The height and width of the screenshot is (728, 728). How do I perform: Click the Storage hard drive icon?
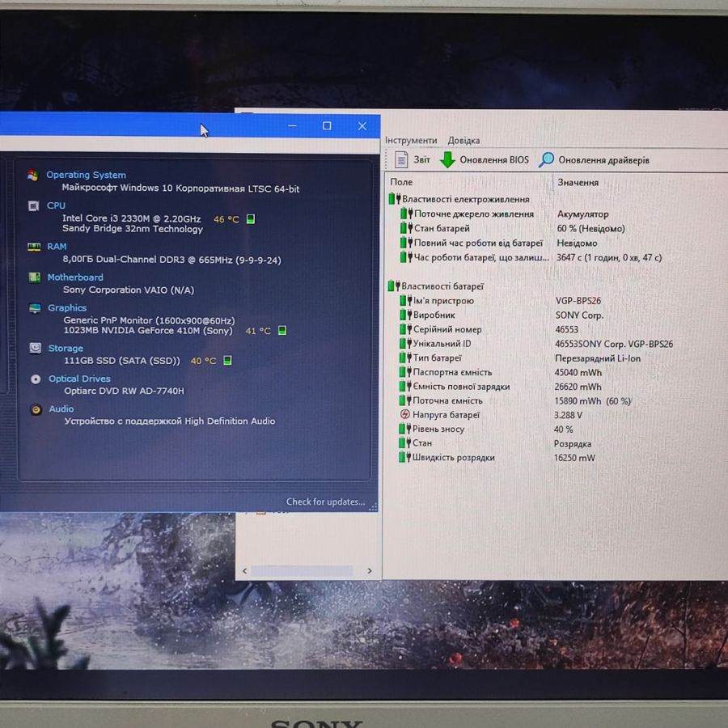[36, 348]
